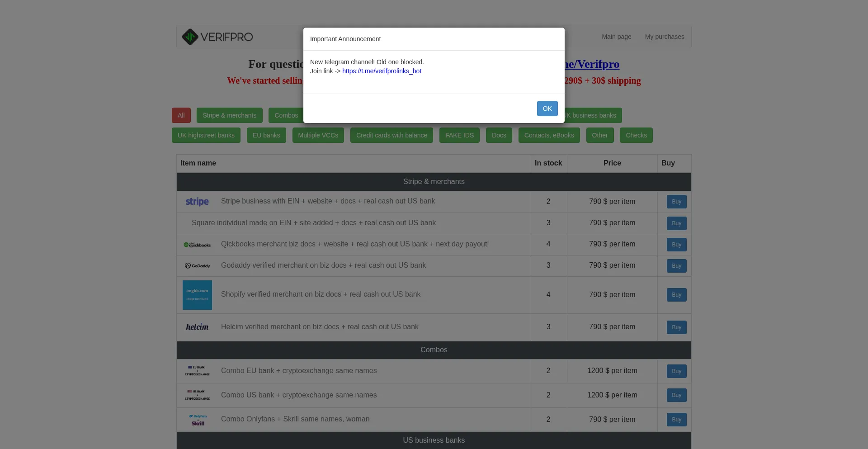Image resolution: width=868 pixels, height=449 pixels.
Task: Filter by Stripe & merchants category
Action: pos(229,115)
